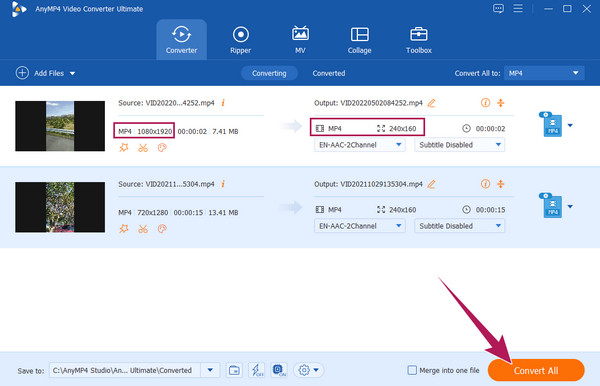Click the 00:00:15 output duration with the clock icon
Viewport: 600px width, 386px height.
point(484,210)
